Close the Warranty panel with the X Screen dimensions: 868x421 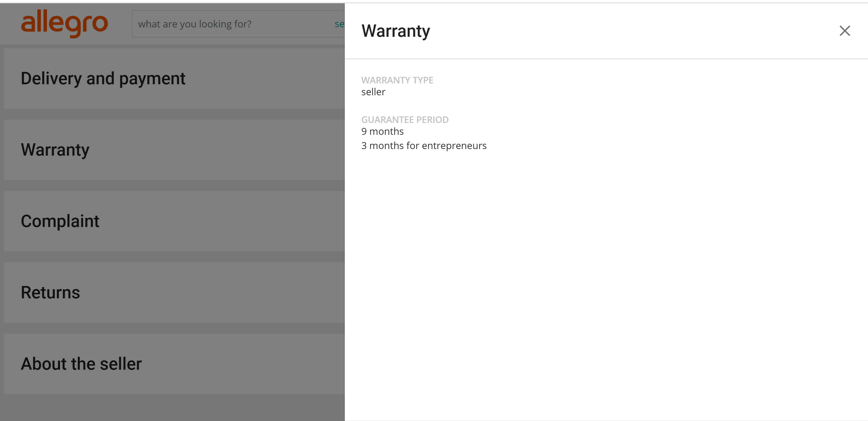pyautogui.click(x=844, y=31)
